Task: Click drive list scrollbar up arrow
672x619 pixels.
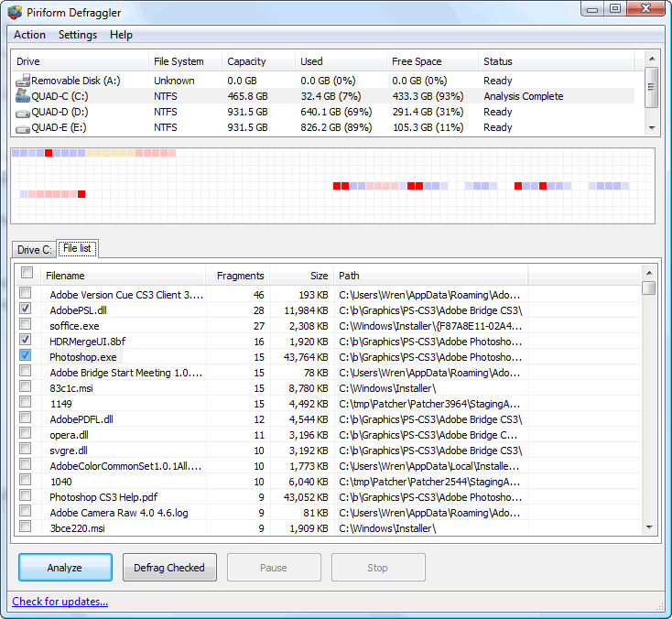Action: click(652, 59)
